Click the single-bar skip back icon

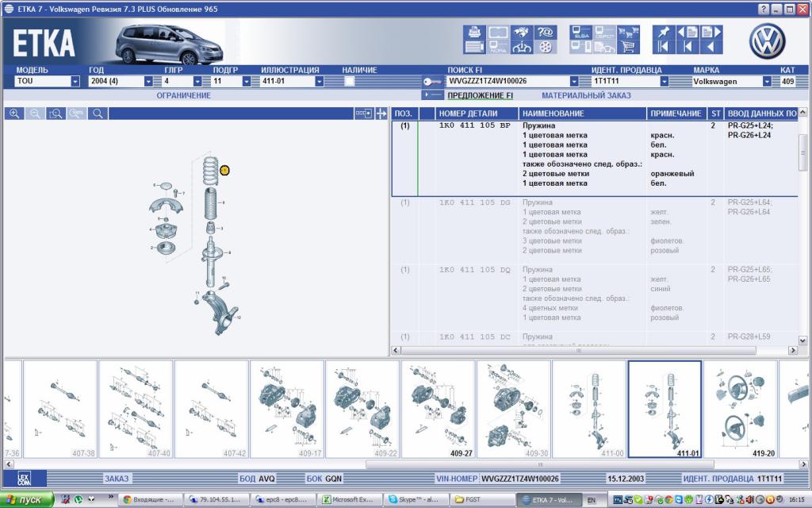click(x=688, y=47)
